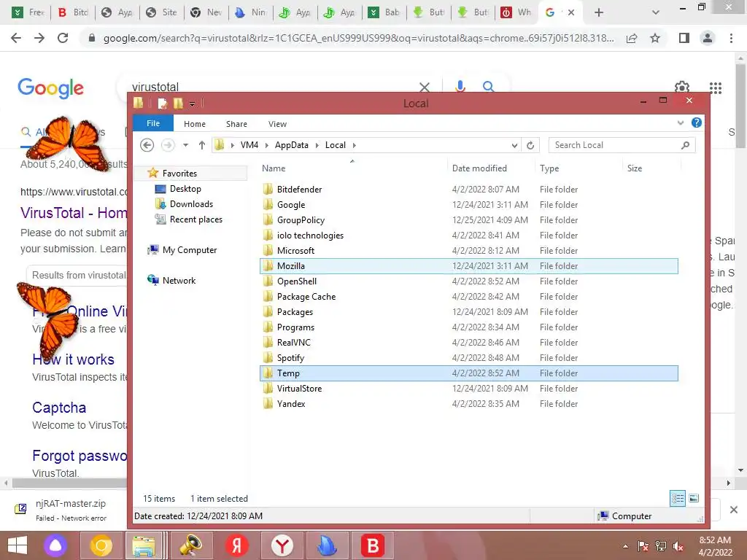Open Desktop in Favorites

[185, 189]
